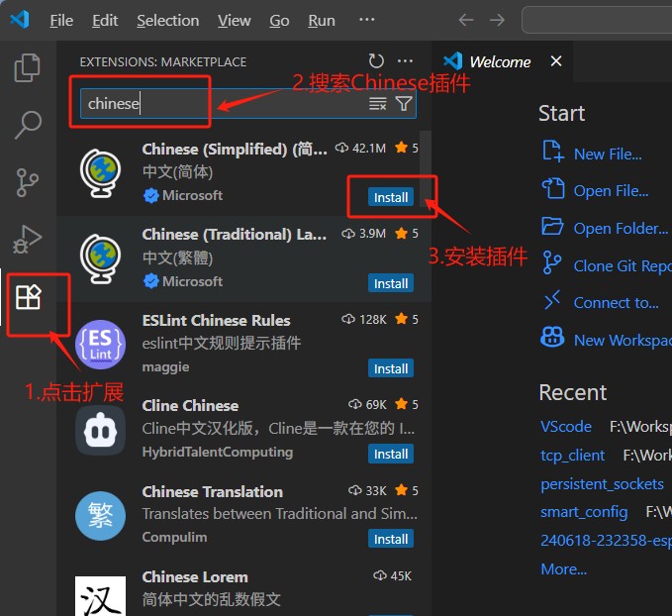The height and width of the screenshot is (616, 672).
Task: Open recent VScode workspace
Action: (566, 427)
